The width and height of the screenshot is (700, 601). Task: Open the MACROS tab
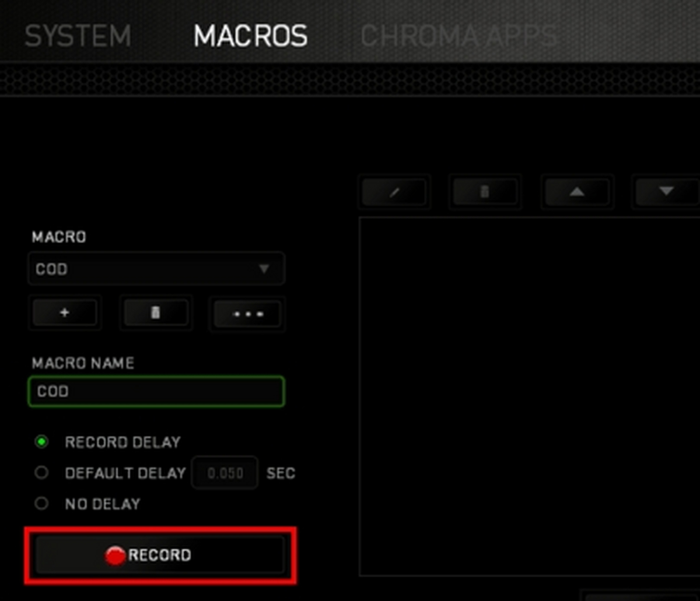click(x=250, y=36)
